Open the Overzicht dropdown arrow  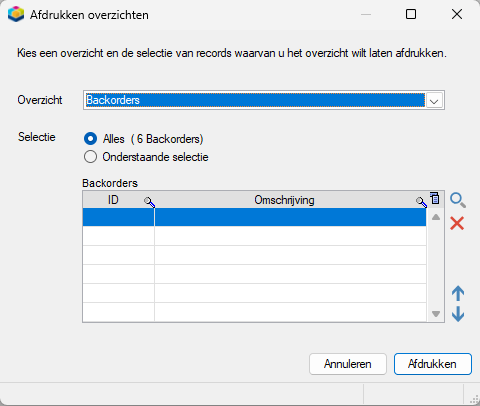434,100
